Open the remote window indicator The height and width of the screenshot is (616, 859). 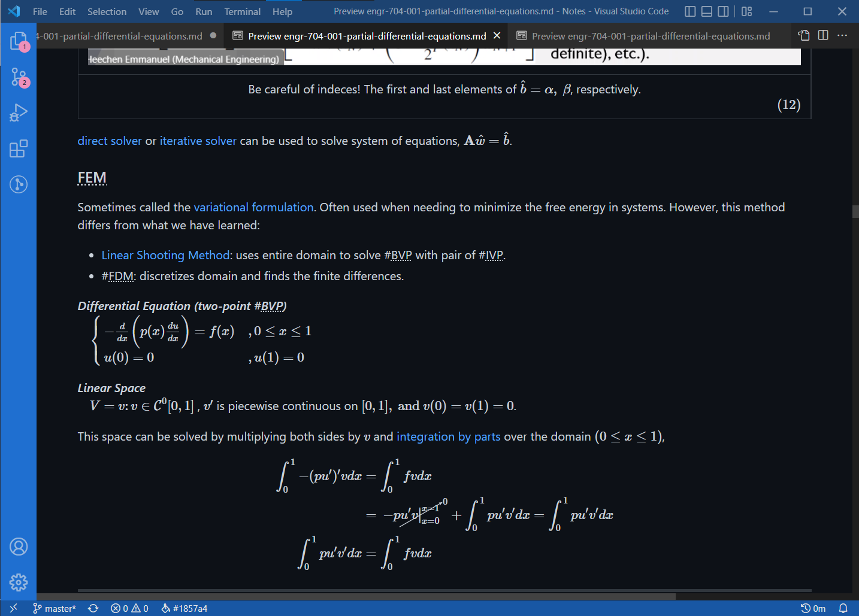tap(13, 608)
